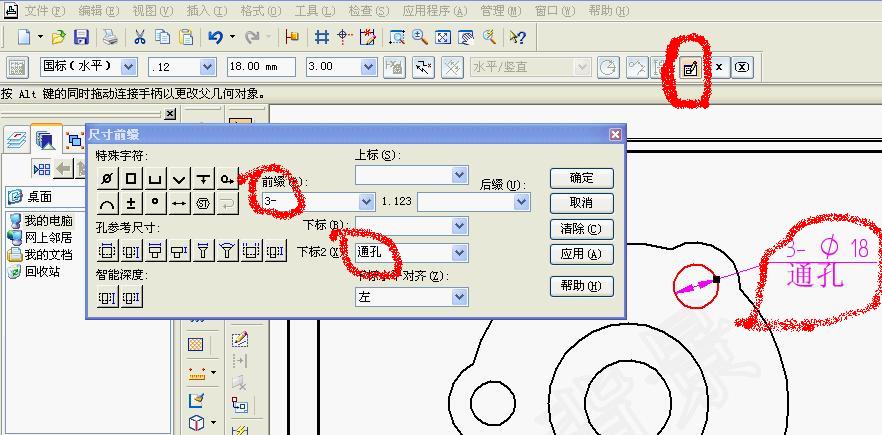This screenshot has height=435, width=882.
Task: Expand the 上标 superscript dropdown
Action: (460, 175)
